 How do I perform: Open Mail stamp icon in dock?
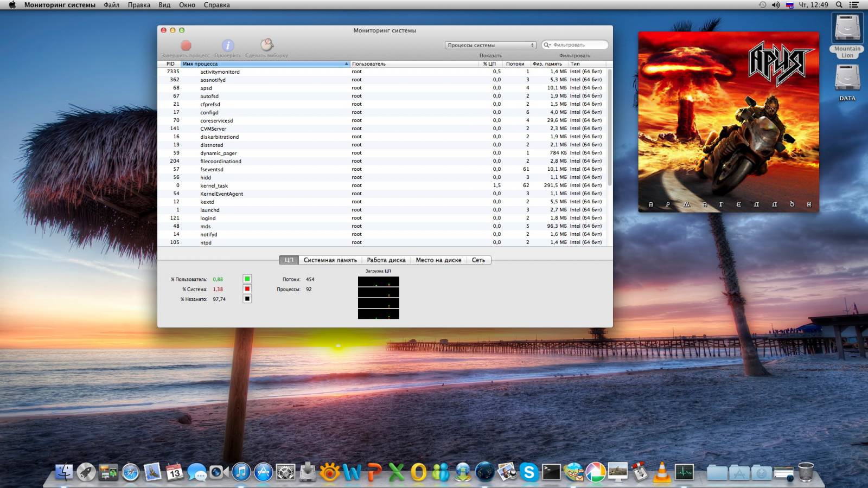[152, 472]
